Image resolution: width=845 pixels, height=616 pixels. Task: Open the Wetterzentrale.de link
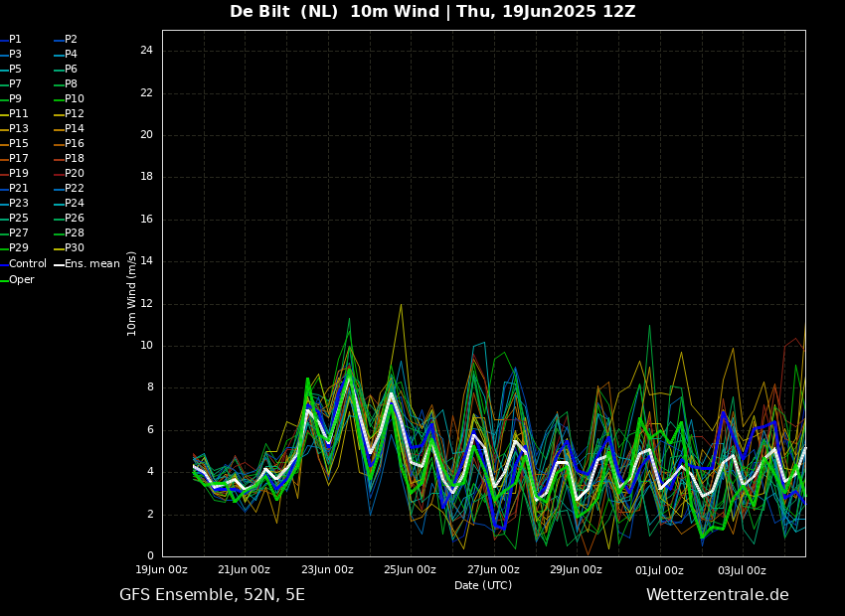(717, 595)
